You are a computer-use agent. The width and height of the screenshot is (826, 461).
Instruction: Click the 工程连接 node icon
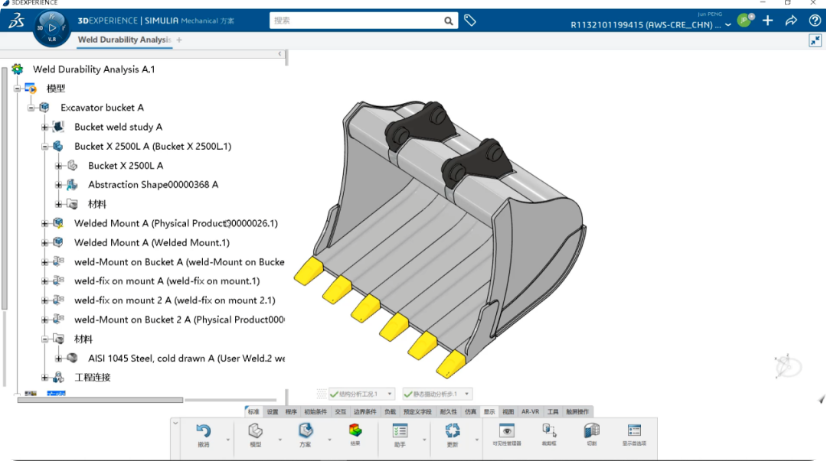[x=58, y=377]
